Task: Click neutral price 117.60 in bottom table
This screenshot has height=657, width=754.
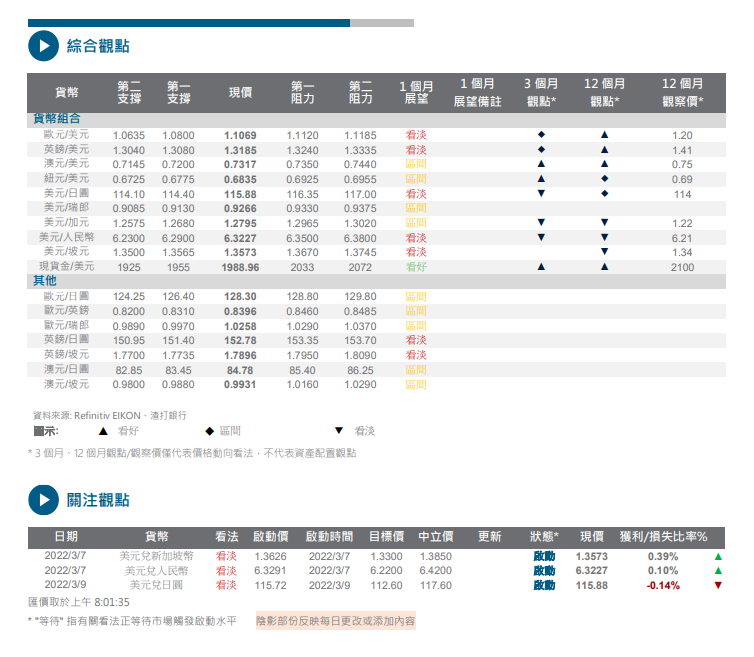Action: 436,586
